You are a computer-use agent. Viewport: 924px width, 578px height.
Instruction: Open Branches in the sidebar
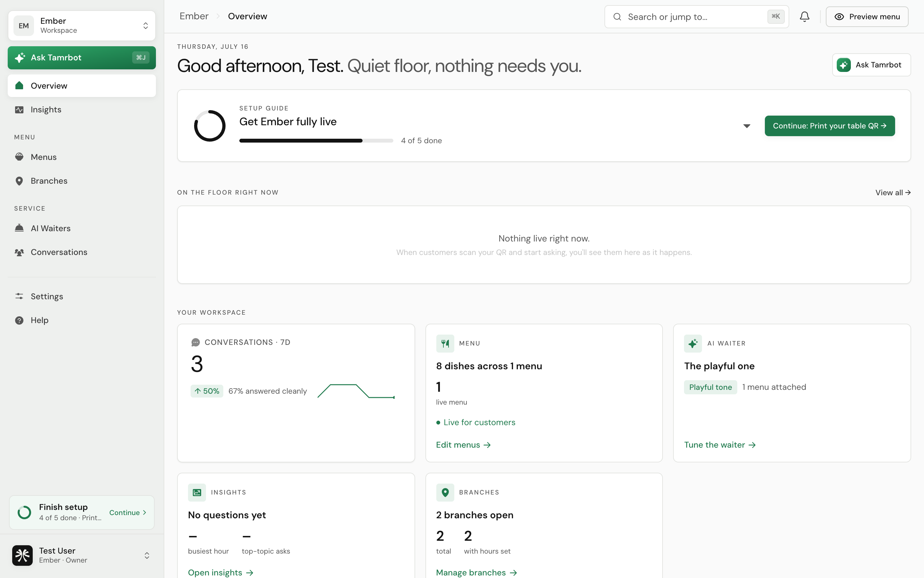point(81,181)
